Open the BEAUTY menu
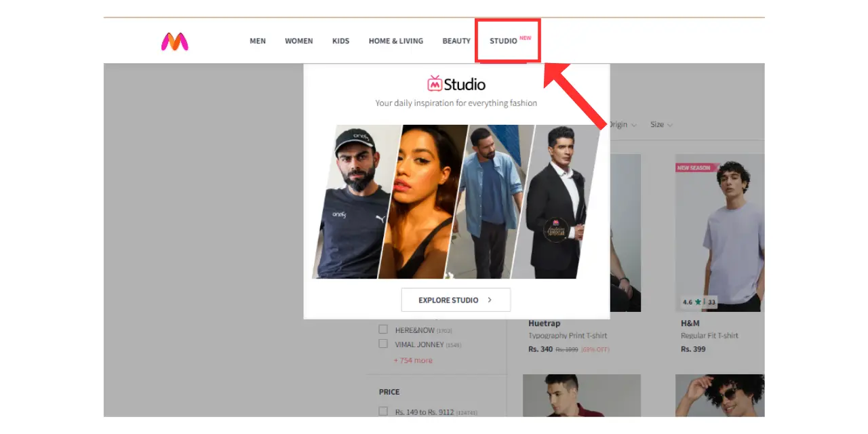 (x=456, y=41)
